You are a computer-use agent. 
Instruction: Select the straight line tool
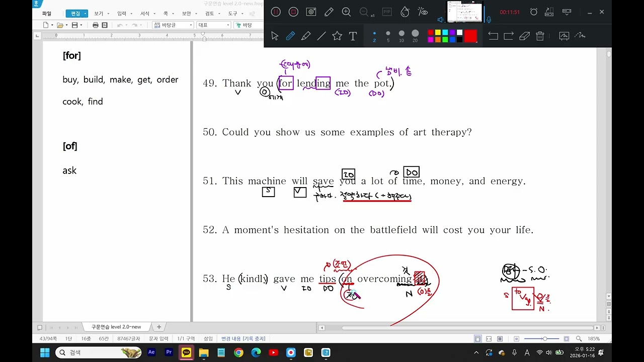[x=321, y=36]
